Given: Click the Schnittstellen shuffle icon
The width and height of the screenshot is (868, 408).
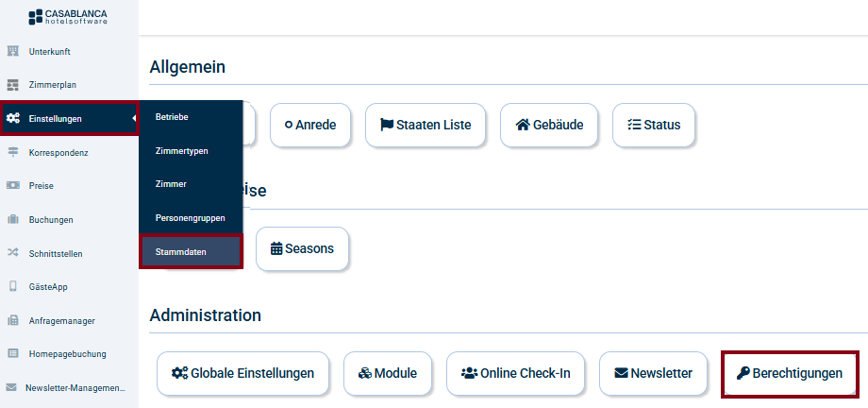Looking at the screenshot, I should (13, 253).
